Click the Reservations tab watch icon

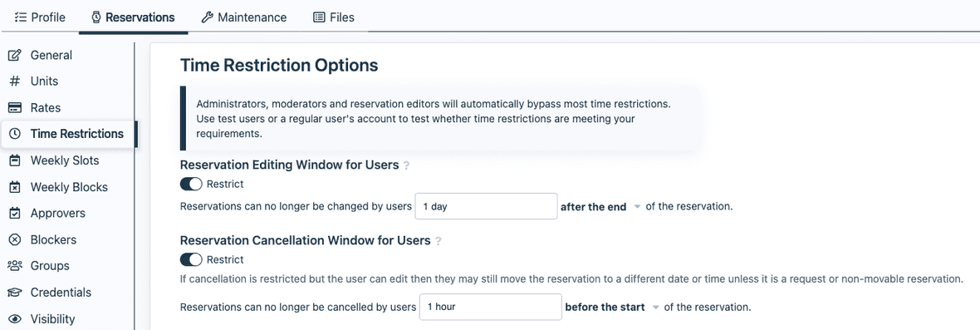tap(96, 17)
